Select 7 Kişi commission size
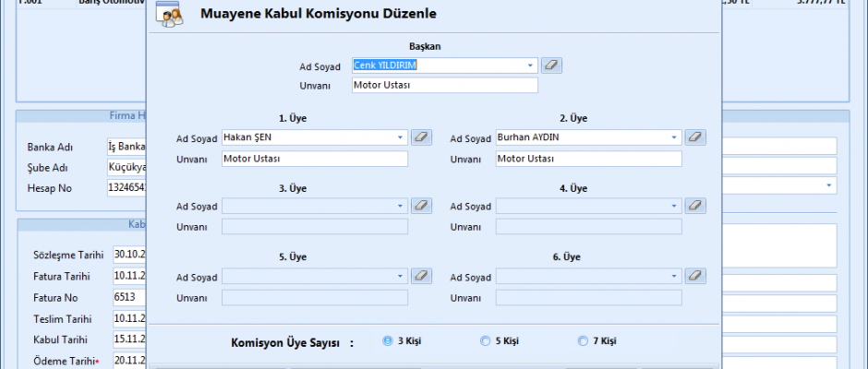Screen dimensions: 868x369 [x=583, y=340]
